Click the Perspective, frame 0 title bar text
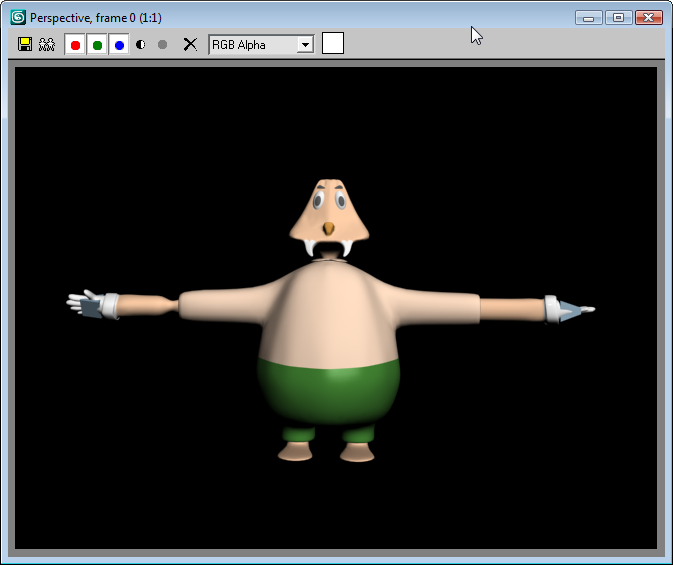The height and width of the screenshot is (565, 673). click(96, 18)
